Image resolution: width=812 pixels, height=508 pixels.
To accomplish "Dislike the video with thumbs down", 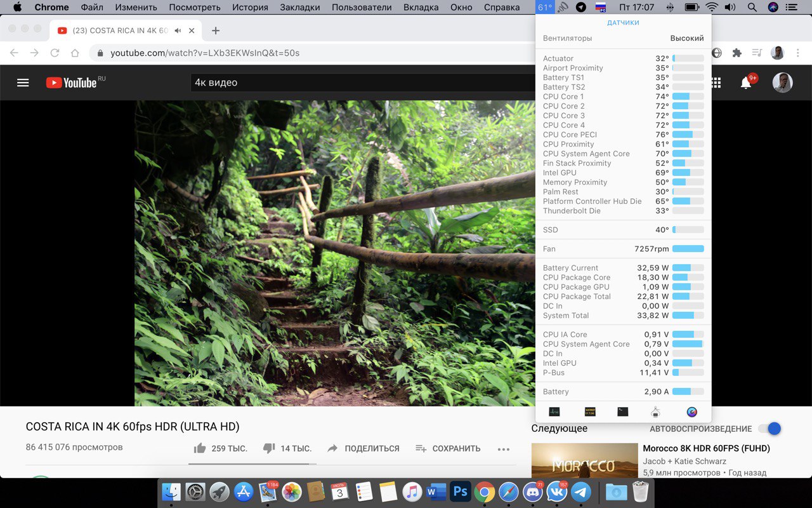I will pyautogui.click(x=269, y=448).
